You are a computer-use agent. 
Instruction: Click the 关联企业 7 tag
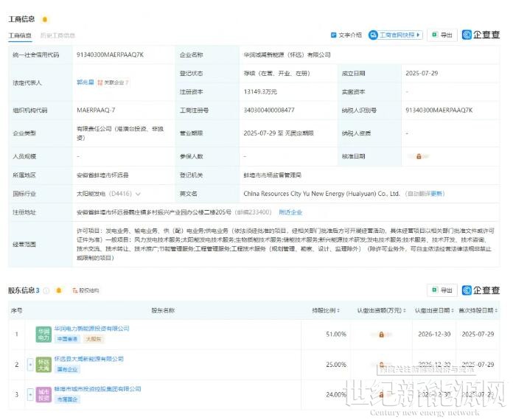click(114, 83)
